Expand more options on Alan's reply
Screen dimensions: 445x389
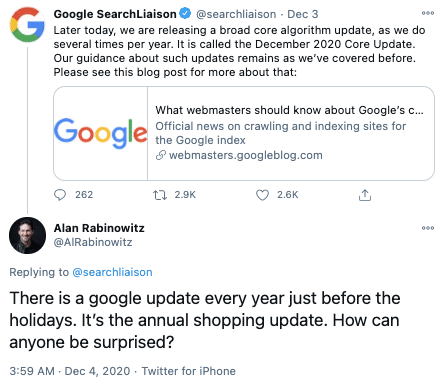[x=428, y=228]
